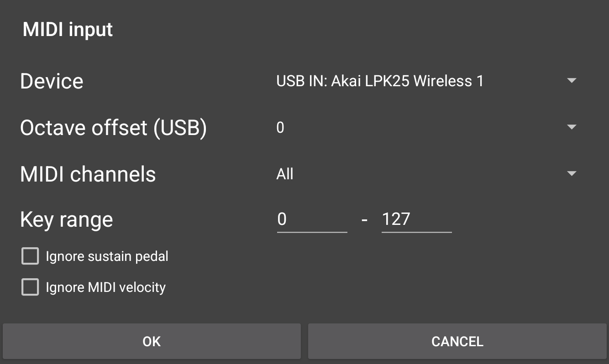Focus the key range minimum field
Viewport: 609px width, 364px height.
[x=312, y=220]
